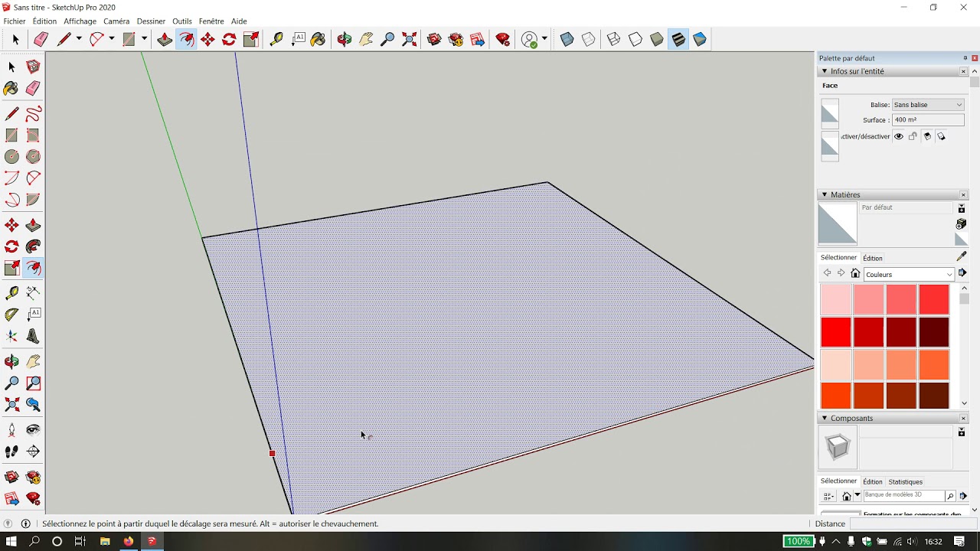Collapse the Composants panel
This screenshot has height=551, width=980.
pos(825,418)
